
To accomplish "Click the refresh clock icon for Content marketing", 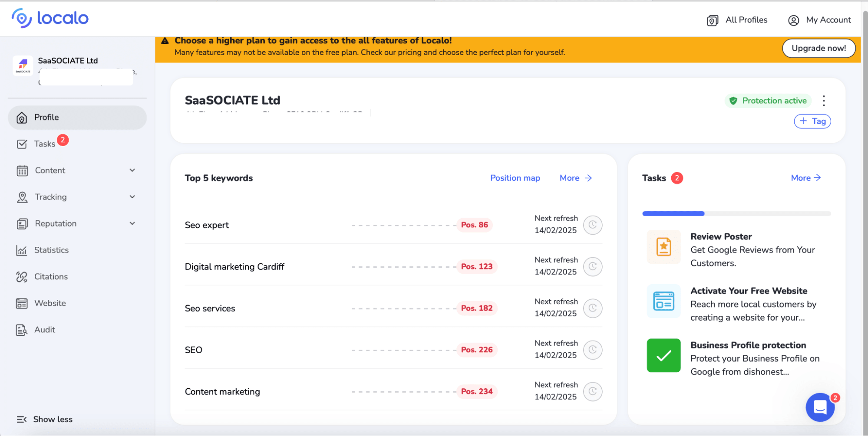I will [x=593, y=392].
